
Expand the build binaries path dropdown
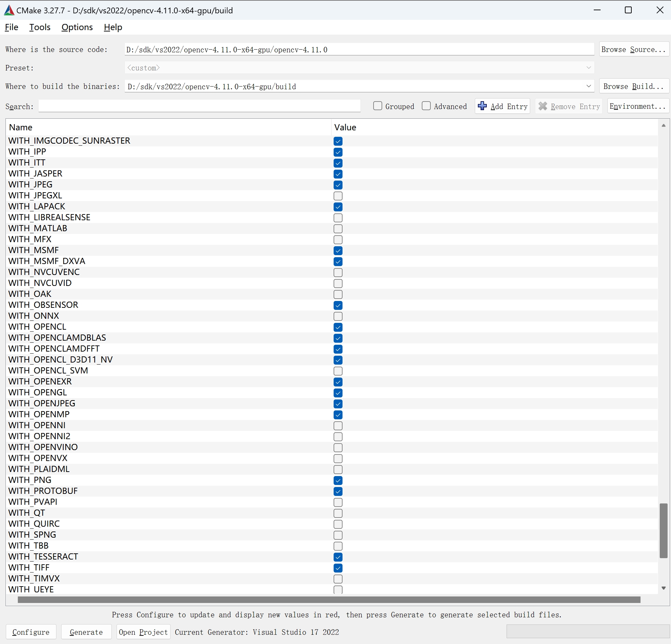589,86
